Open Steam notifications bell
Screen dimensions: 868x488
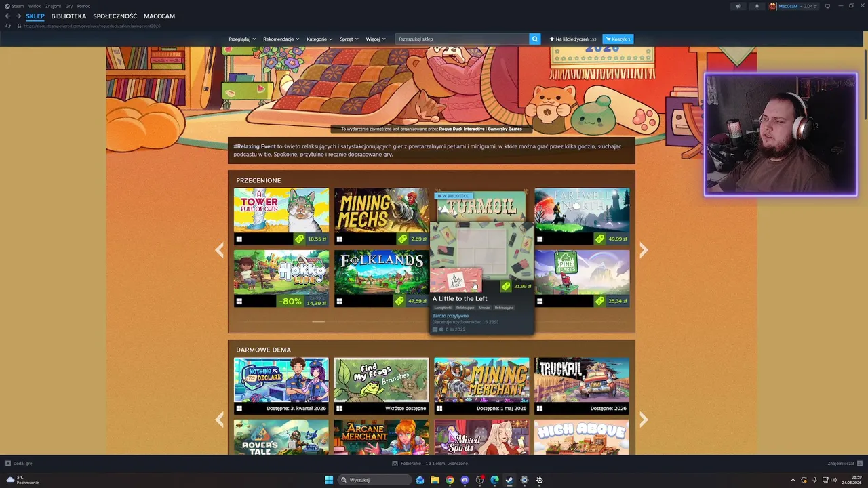pyautogui.click(x=757, y=6)
